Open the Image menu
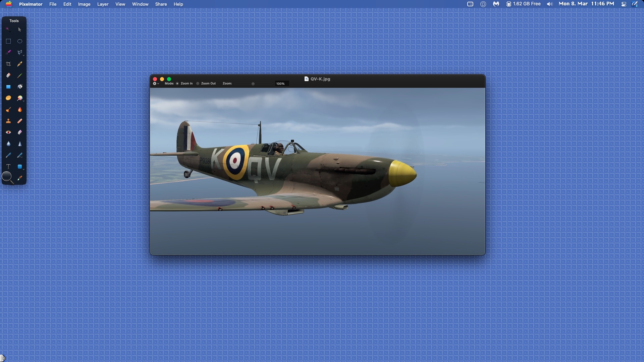Image resolution: width=644 pixels, height=362 pixels. pos(84,4)
